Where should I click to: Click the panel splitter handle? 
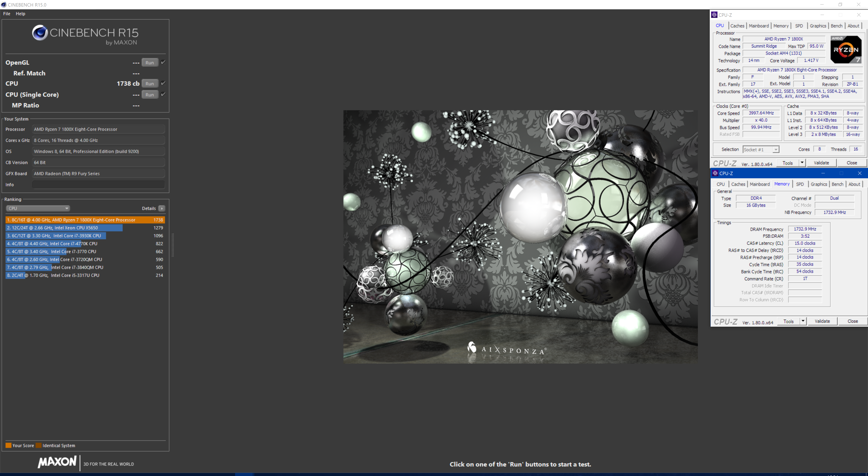click(x=173, y=245)
